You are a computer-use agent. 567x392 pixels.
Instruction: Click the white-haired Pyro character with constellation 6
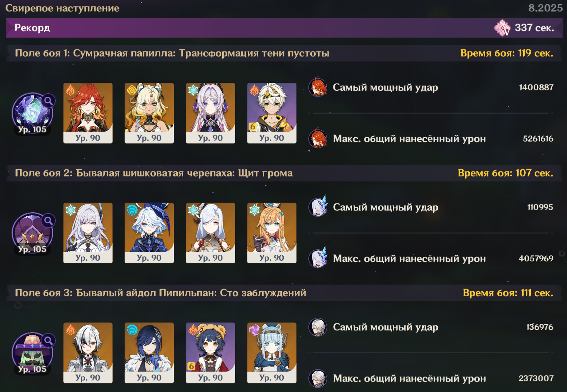(x=272, y=113)
